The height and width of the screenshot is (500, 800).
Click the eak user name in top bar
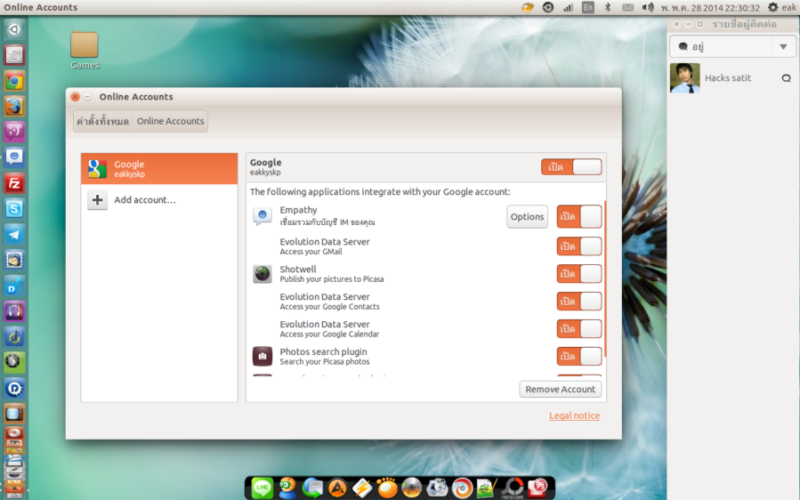coord(789,8)
